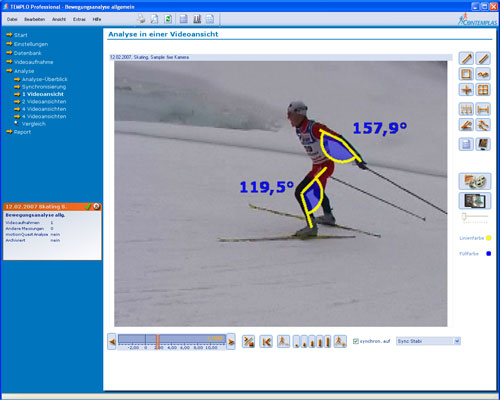Viewport: 500px width, 400px height.
Task: Select the freehand curve tool
Action: (483, 74)
